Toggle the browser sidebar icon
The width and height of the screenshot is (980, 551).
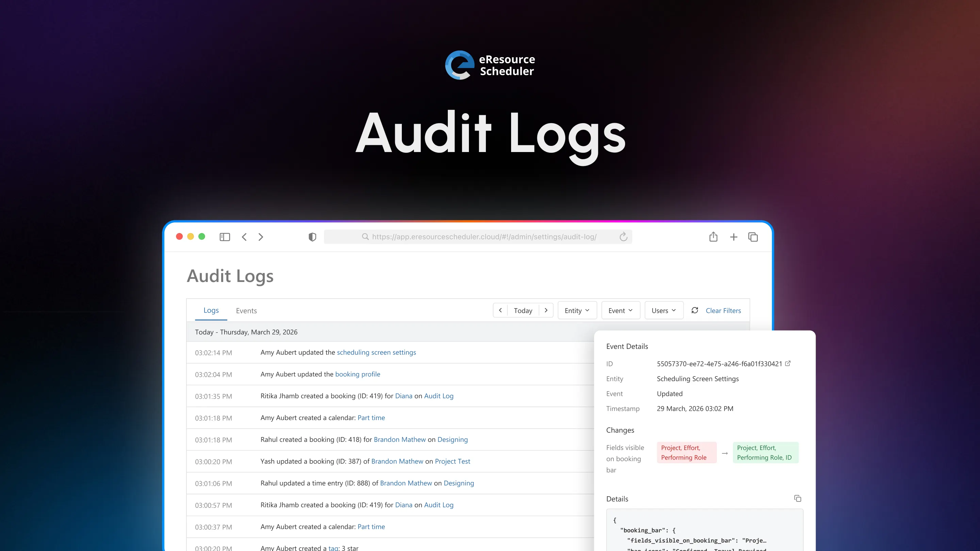[x=225, y=237]
